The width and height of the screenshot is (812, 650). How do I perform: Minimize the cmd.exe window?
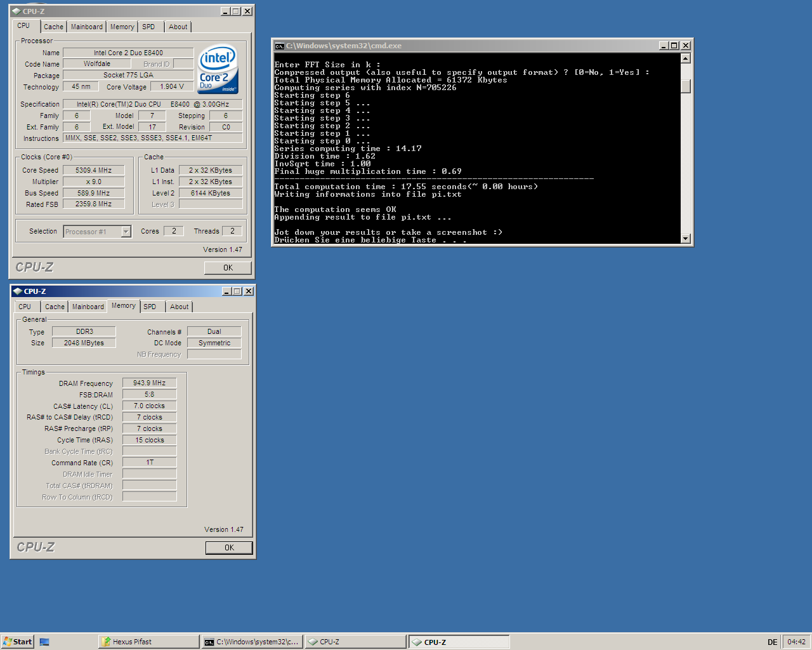click(x=664, y=46)
